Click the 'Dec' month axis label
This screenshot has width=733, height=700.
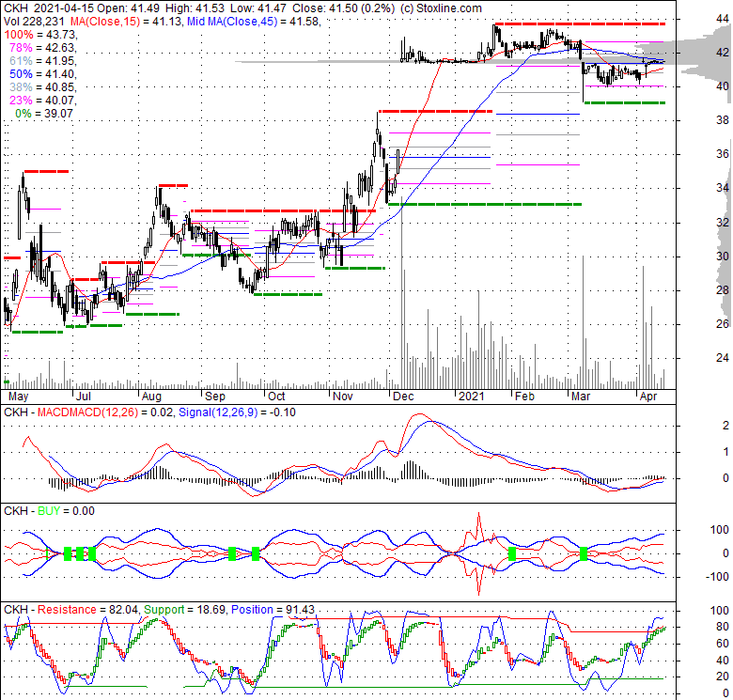coord(403,397)
